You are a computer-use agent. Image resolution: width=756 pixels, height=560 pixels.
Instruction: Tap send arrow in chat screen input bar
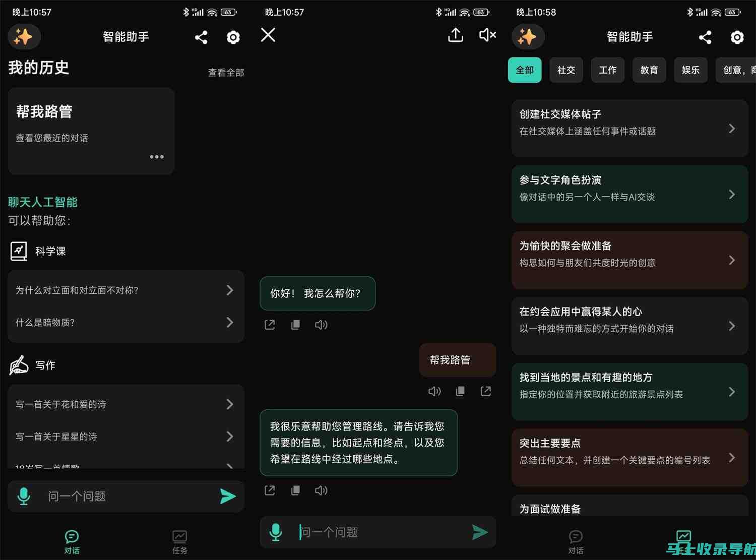click(x=480, y=532)
